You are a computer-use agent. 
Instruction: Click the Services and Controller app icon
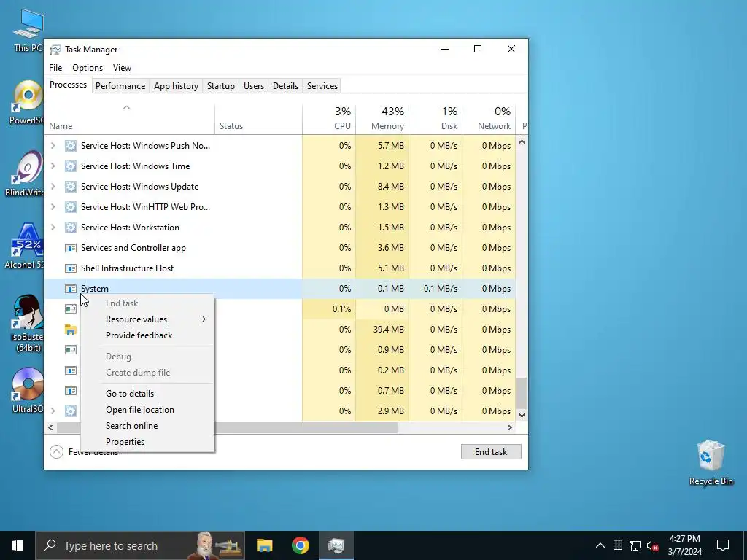point(71,248)
